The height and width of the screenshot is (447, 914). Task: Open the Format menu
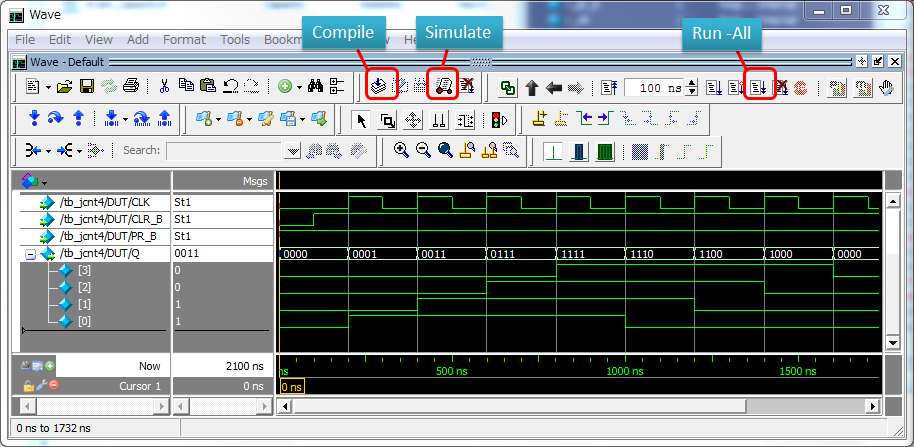(x=184, y=40)
